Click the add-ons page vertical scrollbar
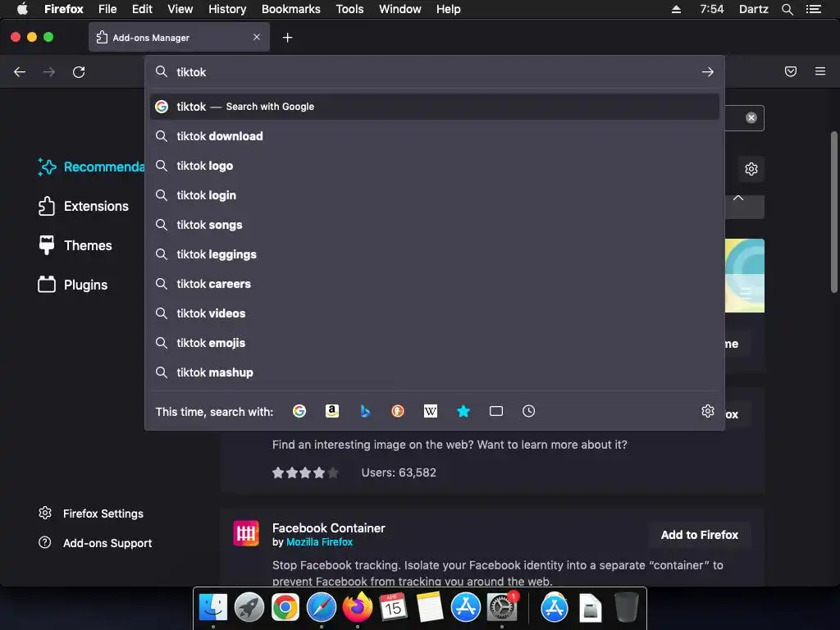This screenshot has height=630, width=840. (833, 212)
